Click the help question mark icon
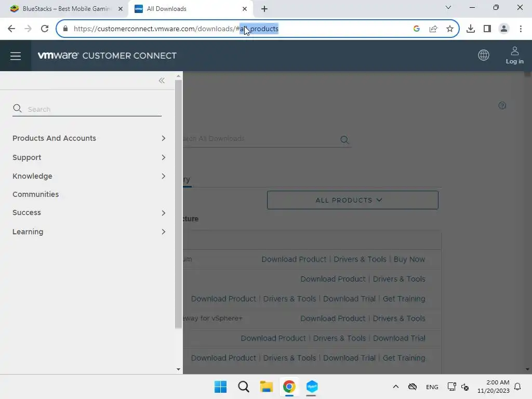532x399 pixels. (502, 105)
